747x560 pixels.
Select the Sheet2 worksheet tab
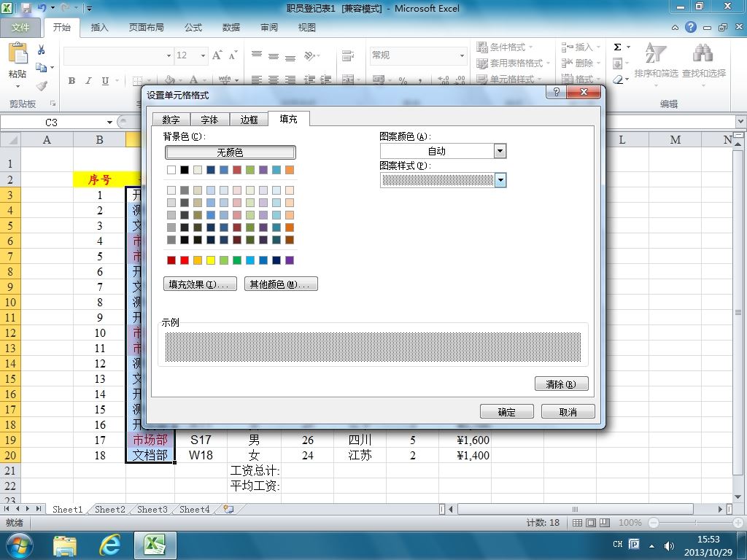(x=110, y=510)
